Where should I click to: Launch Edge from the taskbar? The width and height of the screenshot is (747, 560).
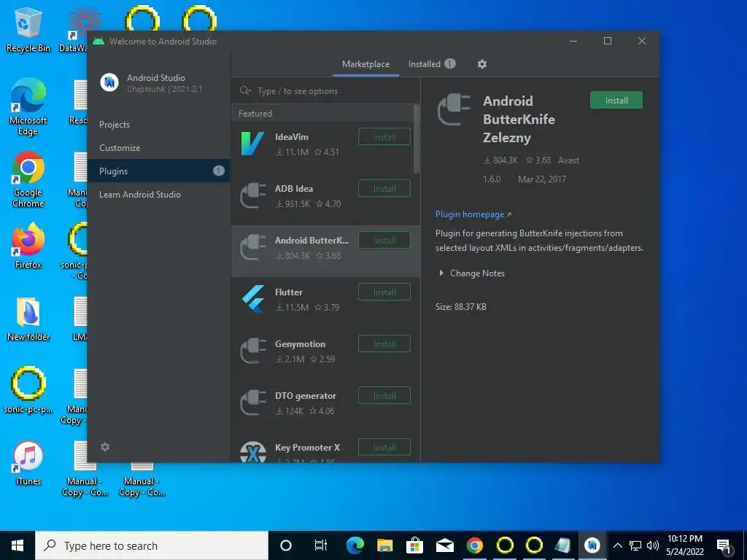point(355,545)
